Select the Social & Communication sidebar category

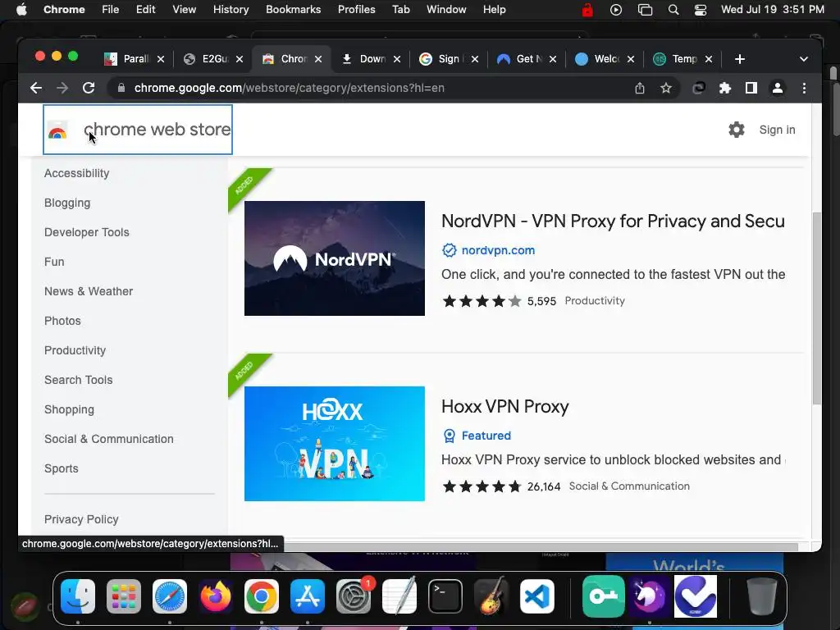click(109, 439)
